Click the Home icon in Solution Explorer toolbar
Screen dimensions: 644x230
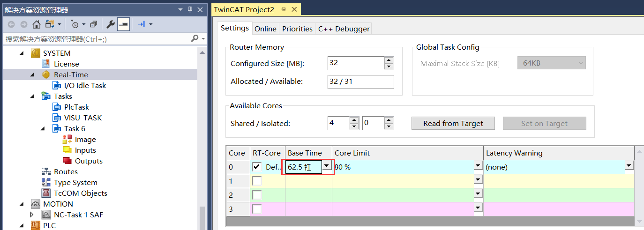click(x=36, y=24)
